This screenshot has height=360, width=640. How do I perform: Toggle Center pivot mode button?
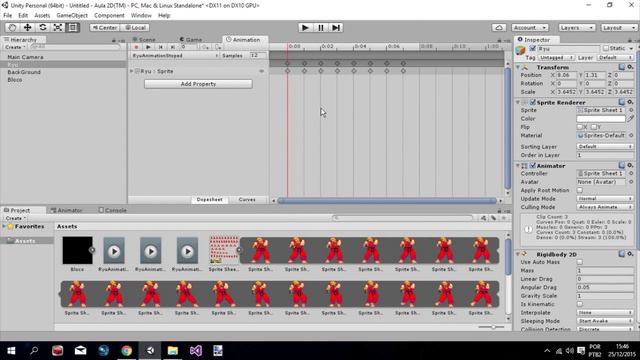tap(104, 27)
